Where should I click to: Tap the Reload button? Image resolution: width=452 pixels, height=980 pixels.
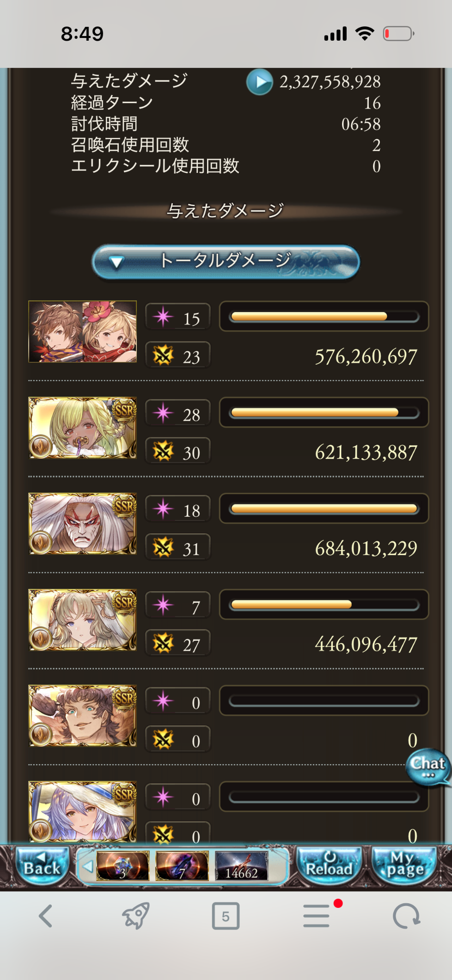(x=329, y=865)
